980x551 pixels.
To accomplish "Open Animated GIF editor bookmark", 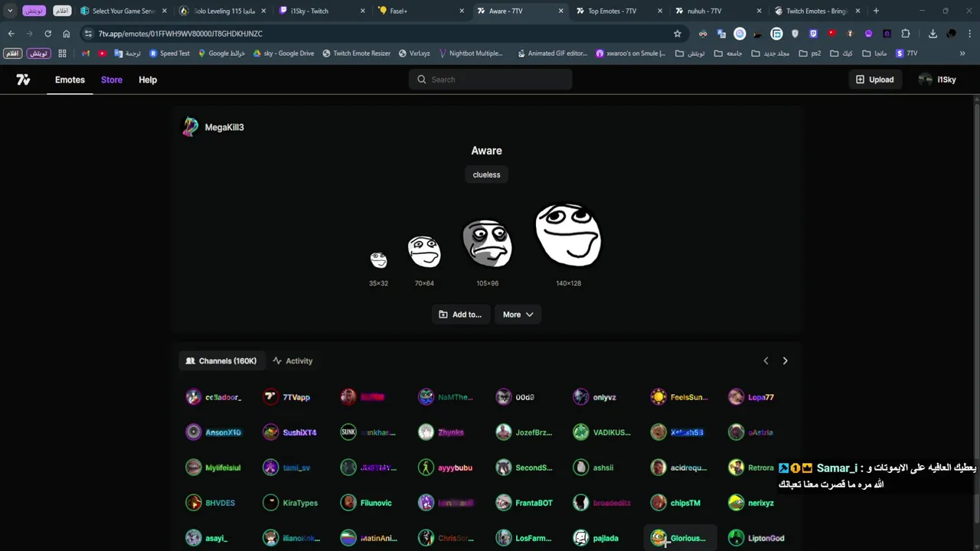I will click(x=552, y=54).
